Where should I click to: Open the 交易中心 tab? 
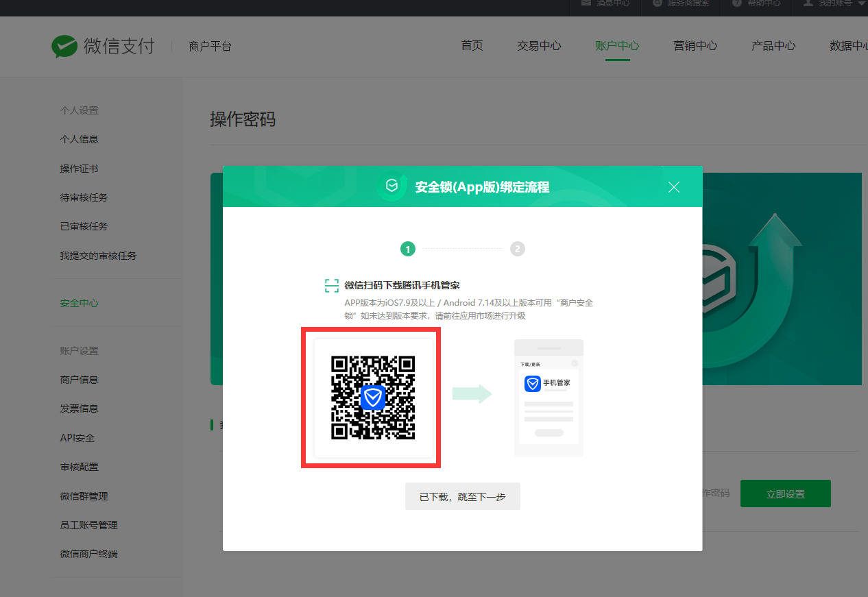pyautogui.click(x=539, y=46)
